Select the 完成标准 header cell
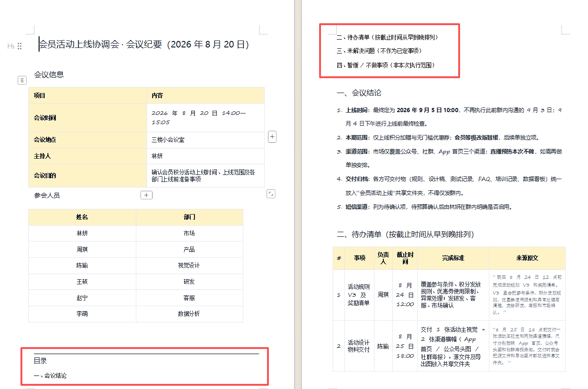The width and height of the screenshot is (588, 389). 453,258
